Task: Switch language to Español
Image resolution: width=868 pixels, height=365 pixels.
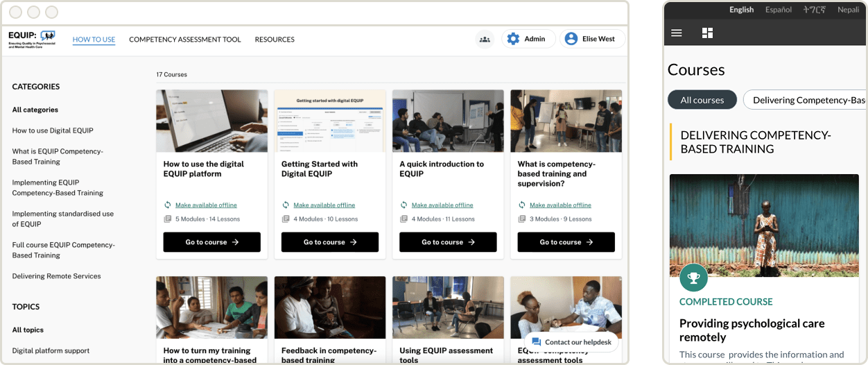Action: click(x=778, y=10)
